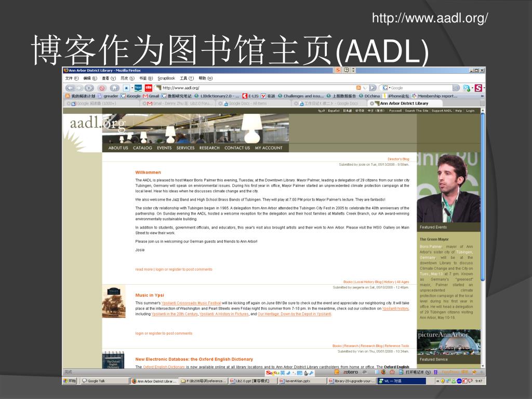
Task: Open the 书签 (B) menu
Action: click(146, 78)
